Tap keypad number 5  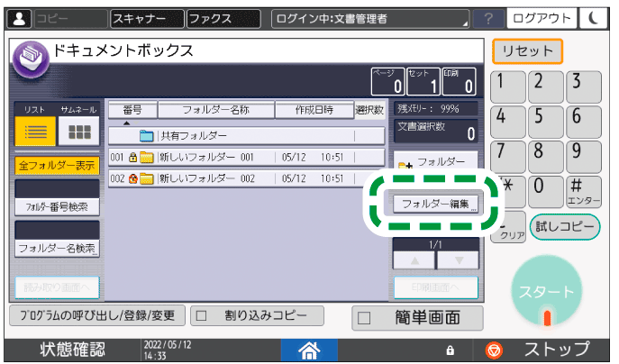click(546, 122)
